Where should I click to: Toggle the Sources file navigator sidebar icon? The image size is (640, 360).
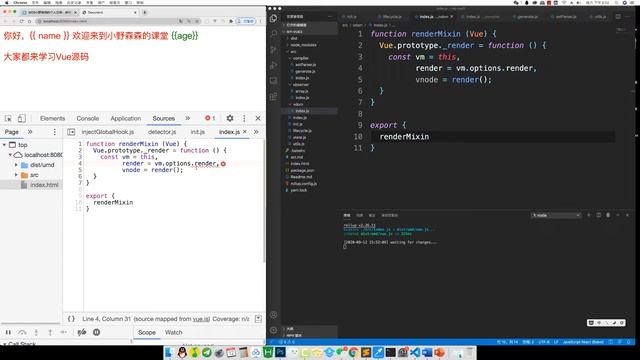(x=71, y=132)
